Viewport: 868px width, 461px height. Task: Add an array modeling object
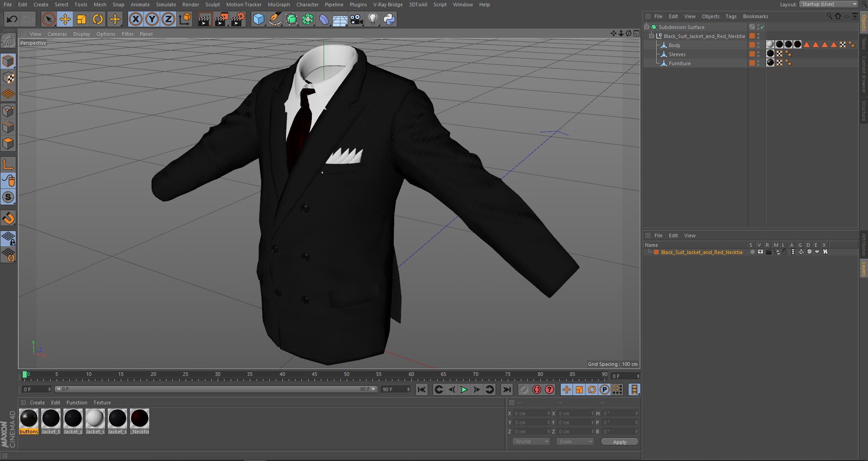pos(308,19)
